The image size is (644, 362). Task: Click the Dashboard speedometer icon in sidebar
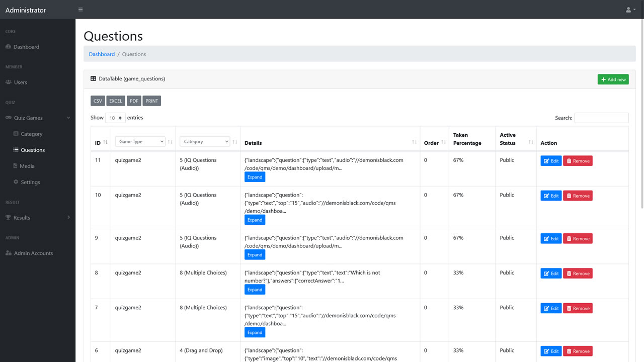pos(8,47)
